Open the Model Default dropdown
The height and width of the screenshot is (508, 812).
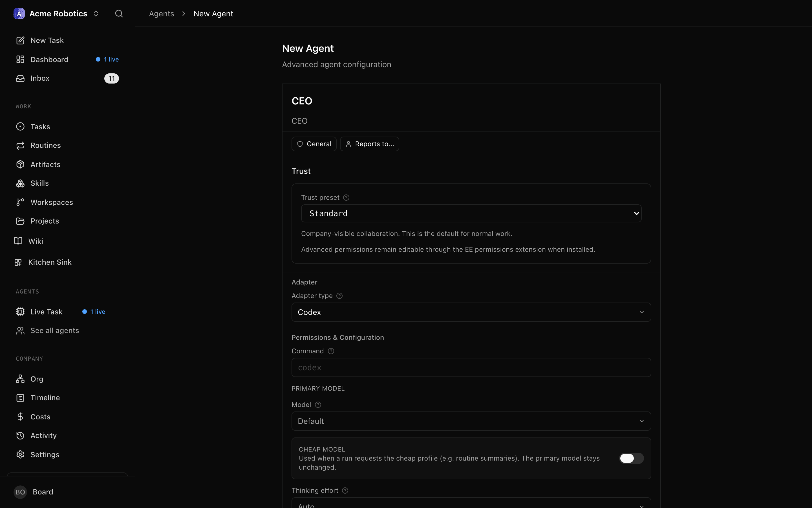(471, 421)
